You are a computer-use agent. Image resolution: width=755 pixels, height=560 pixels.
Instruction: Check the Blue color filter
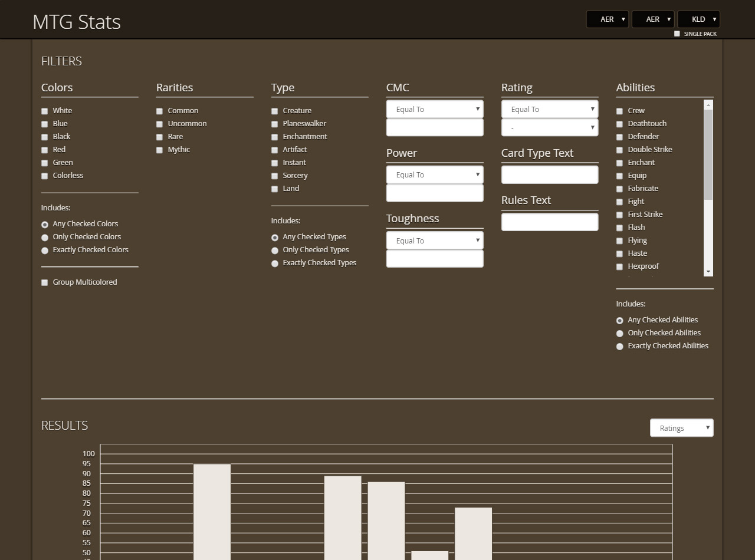[45, 124]
